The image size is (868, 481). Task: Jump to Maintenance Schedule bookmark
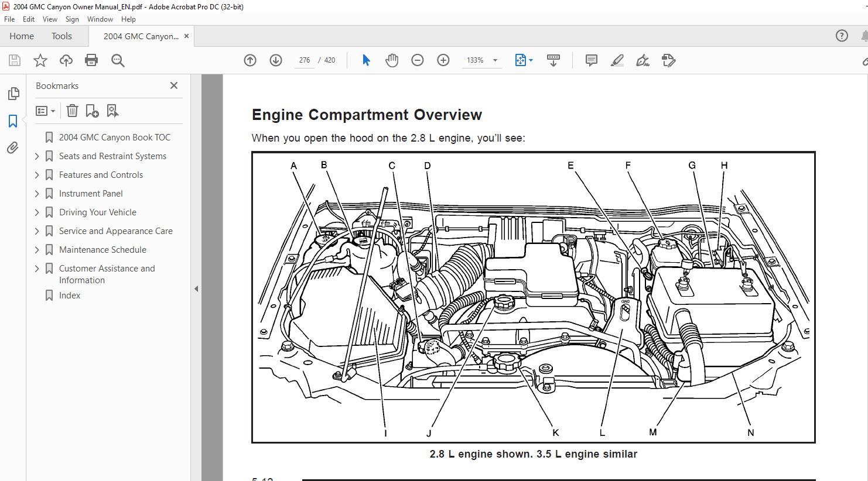pyautogui.click(x=102, y=250)
